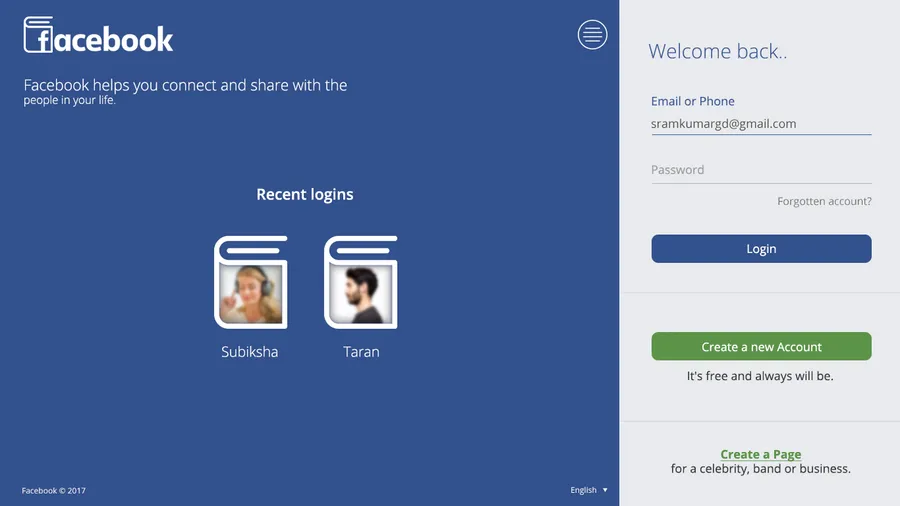
Task: Click the English language selector text
Action: coord(583,490)
